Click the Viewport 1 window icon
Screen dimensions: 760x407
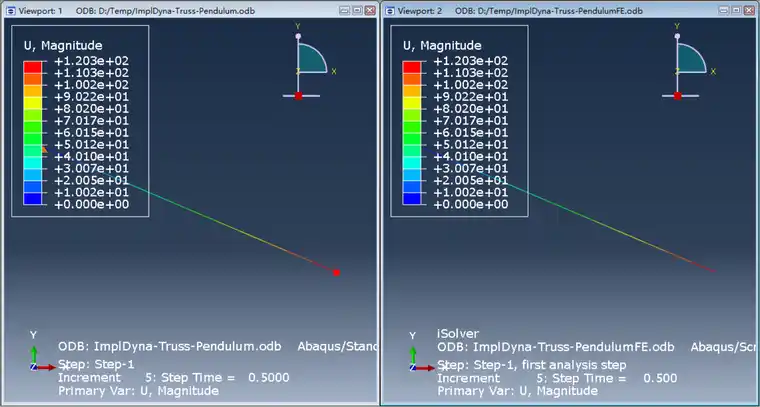[x=11, y=10]
